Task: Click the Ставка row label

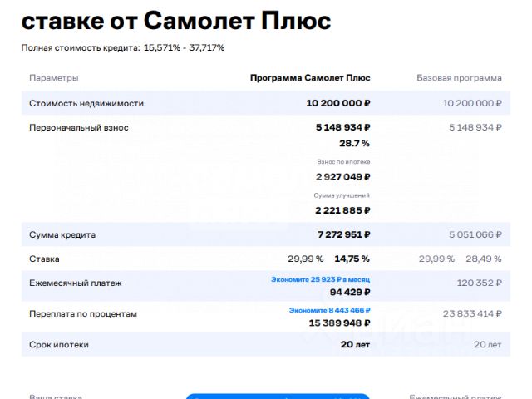Action: [x=44, y=259]
